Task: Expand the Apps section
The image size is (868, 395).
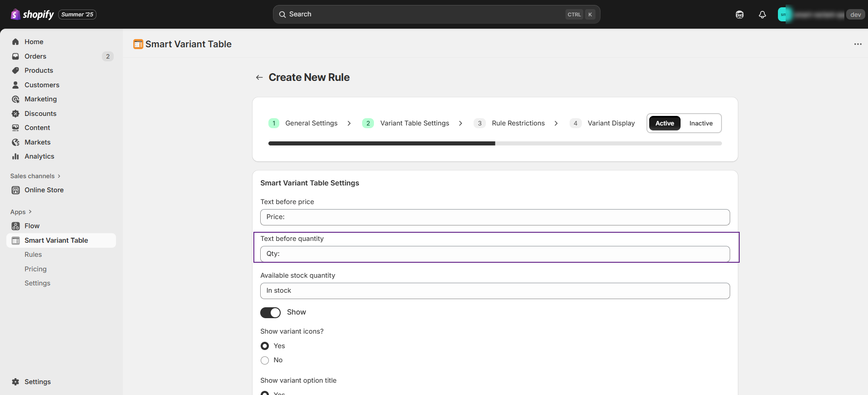Action: coord(21,212)
